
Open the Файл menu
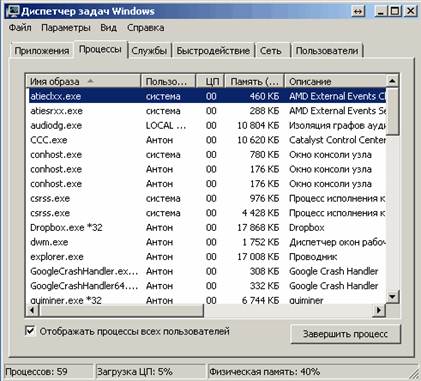click(20, 27)
